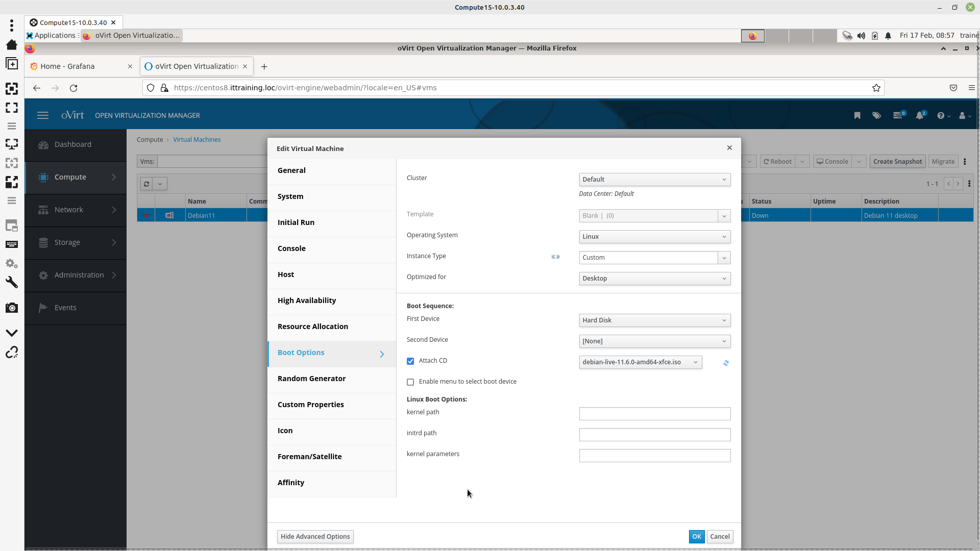980x551 pixels.
Task: Click the Instance Type chain link icon
Action: click(555, 257)
